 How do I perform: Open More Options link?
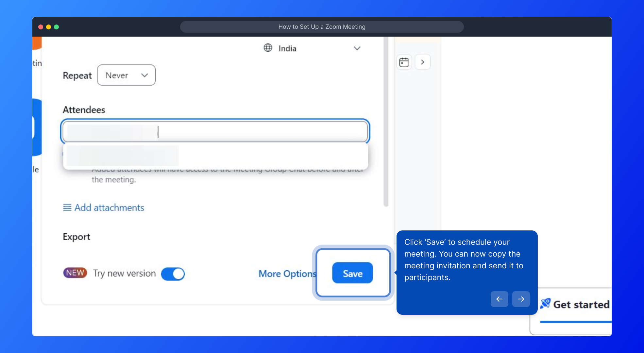click(287, 274)
